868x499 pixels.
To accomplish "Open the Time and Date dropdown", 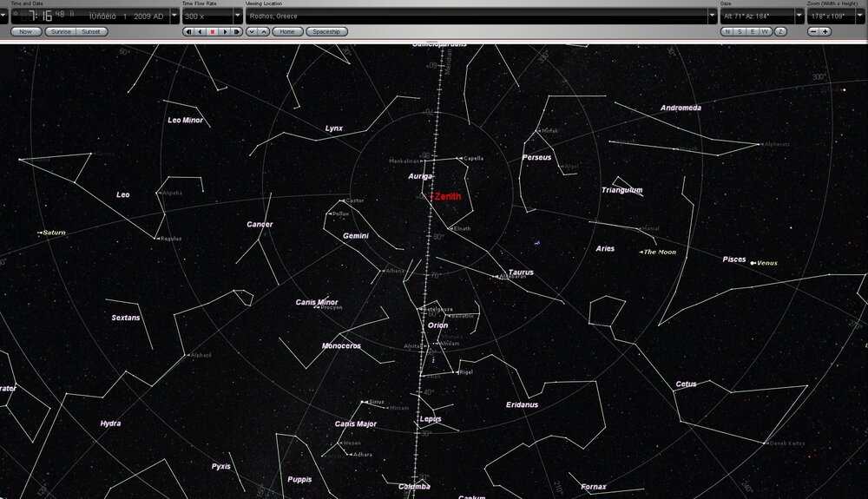I will coord(173,16).
